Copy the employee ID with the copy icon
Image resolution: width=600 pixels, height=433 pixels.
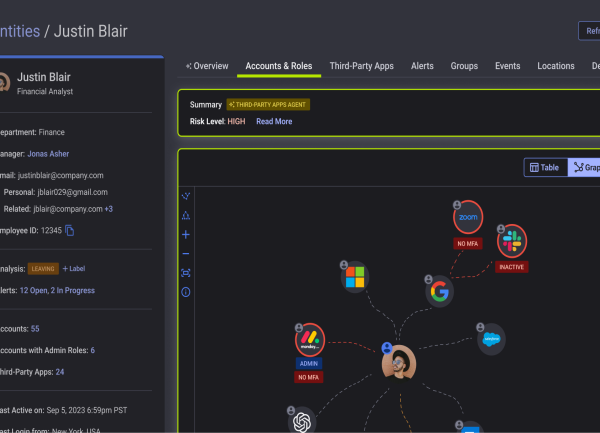tap(70, 231)
